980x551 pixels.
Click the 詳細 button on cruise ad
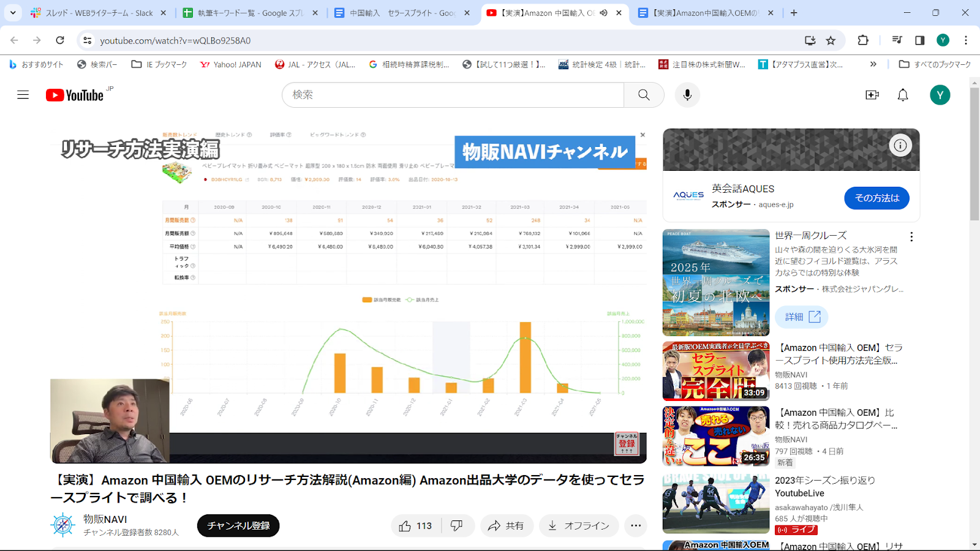(802, 317)
